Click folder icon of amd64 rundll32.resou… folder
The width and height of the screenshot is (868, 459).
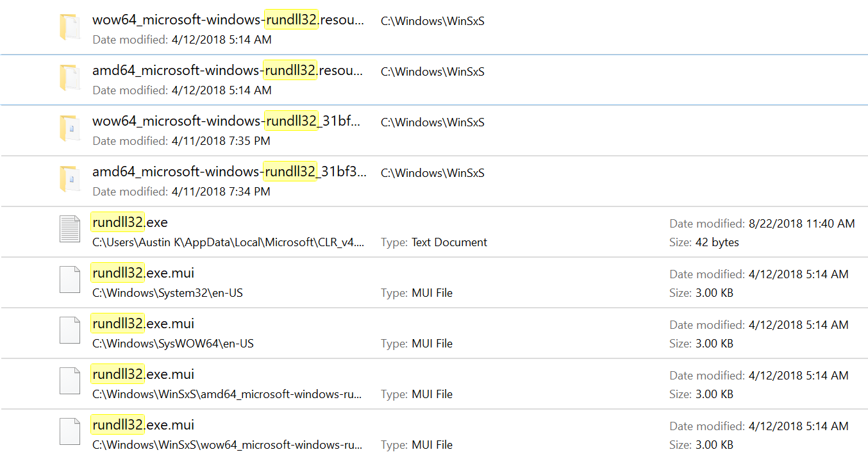click(70, 78)
